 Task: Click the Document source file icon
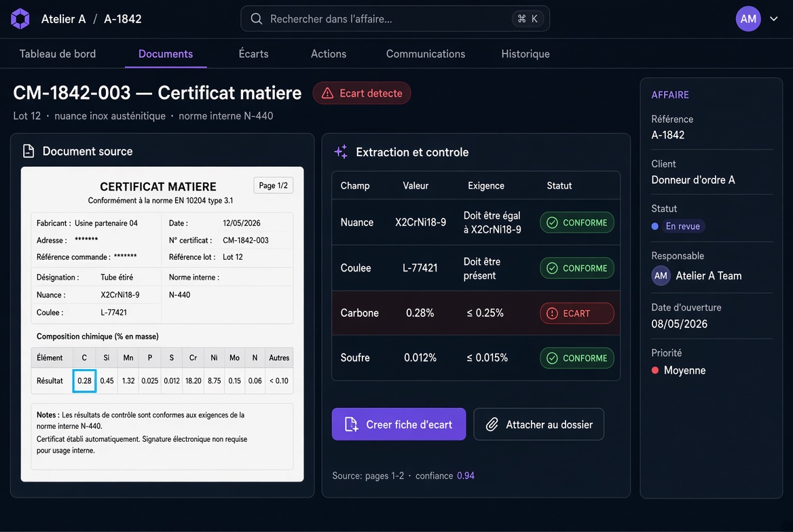29,151
